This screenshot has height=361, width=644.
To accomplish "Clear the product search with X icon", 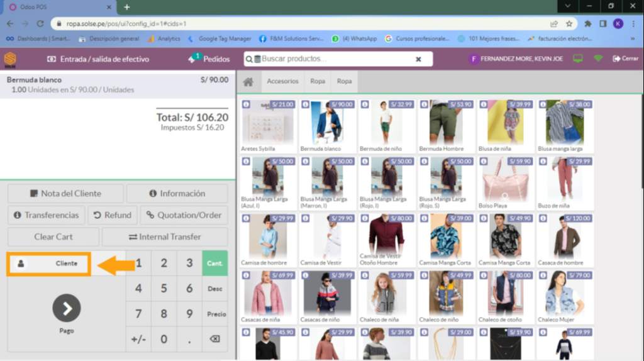I will (x=418, y=59).
